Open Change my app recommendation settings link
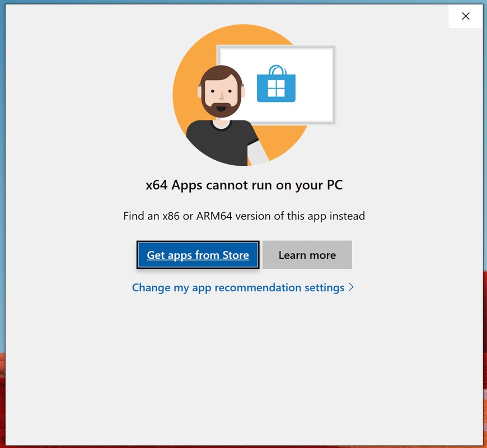The height and width of the screenshot is (448, 487). 242,288
